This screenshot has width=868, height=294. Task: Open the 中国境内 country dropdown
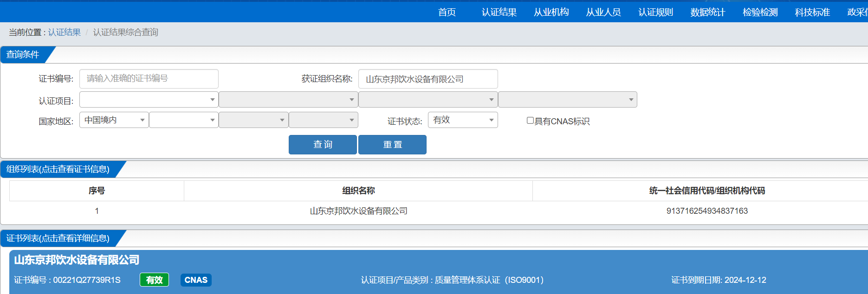pyautogui.click(x=114, y=120)
